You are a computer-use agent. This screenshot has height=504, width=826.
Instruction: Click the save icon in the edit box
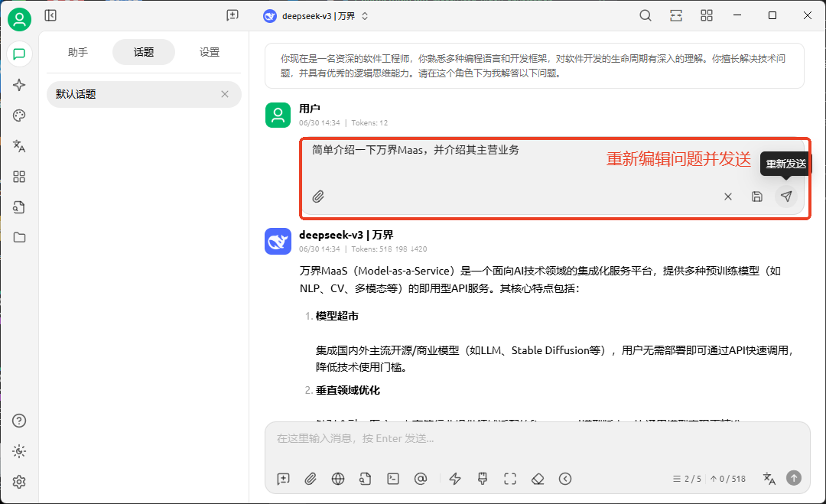coord(756,197)
